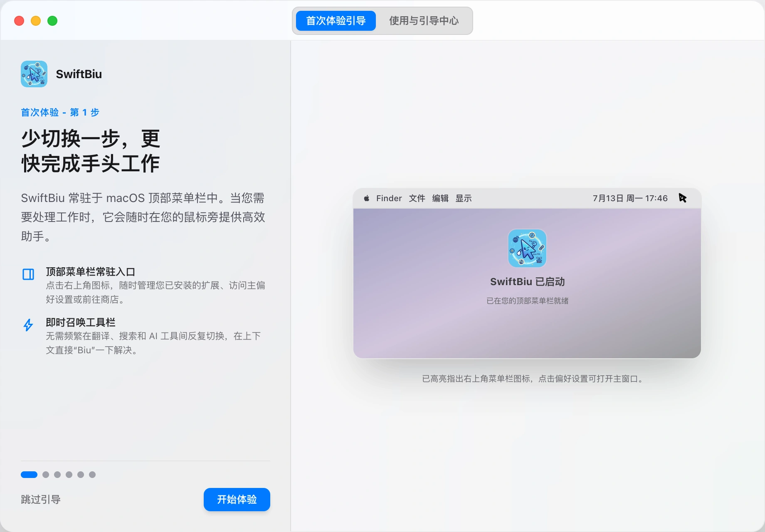Click the 即时召唤工具栏 title

81,323
